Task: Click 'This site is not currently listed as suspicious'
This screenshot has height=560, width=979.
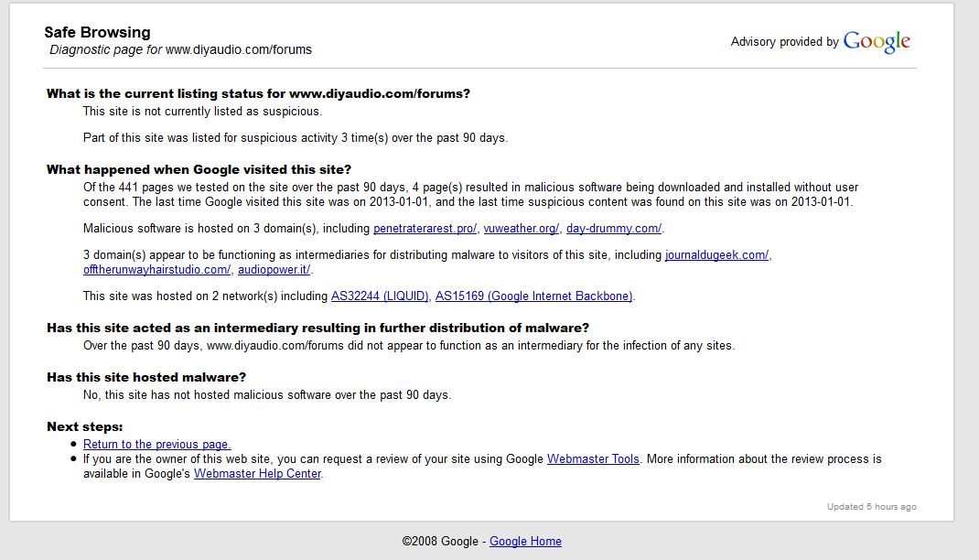Action: click(203, 111)
